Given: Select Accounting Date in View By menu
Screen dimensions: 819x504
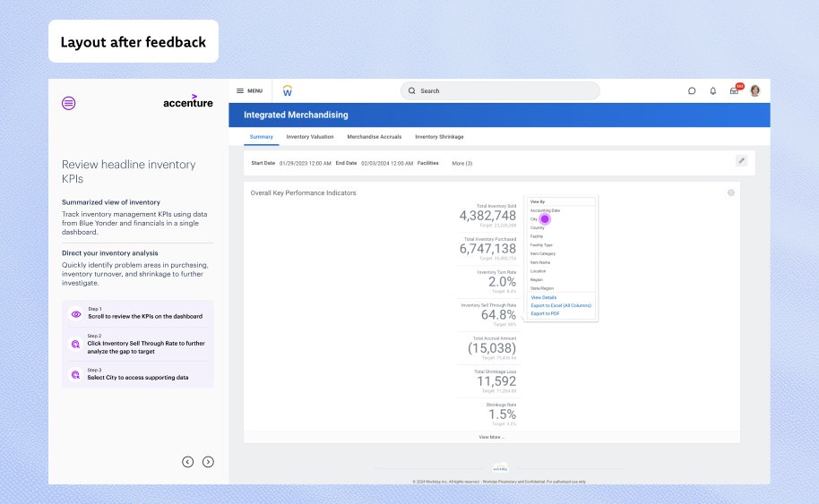Looking at the screenshot, I should tap(545, 210).
